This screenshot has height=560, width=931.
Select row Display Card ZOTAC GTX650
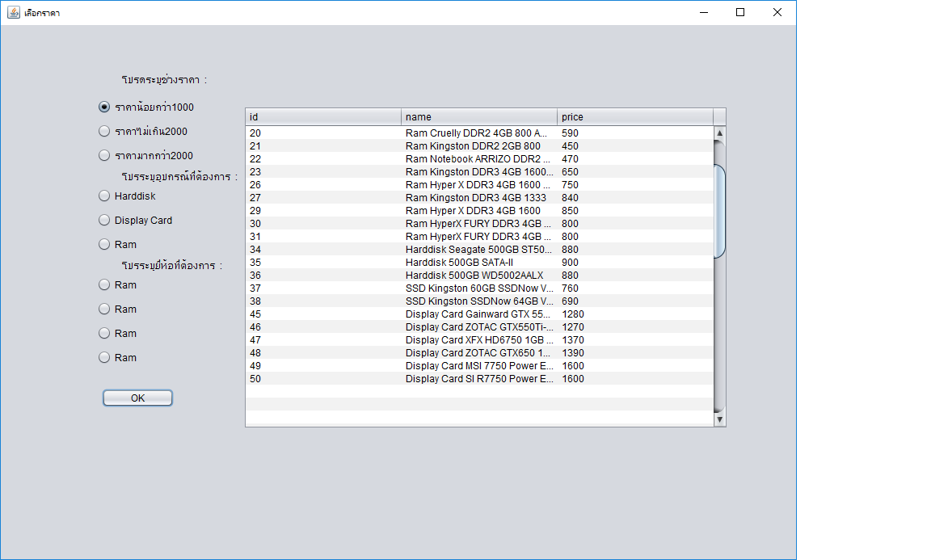(479, 353)
